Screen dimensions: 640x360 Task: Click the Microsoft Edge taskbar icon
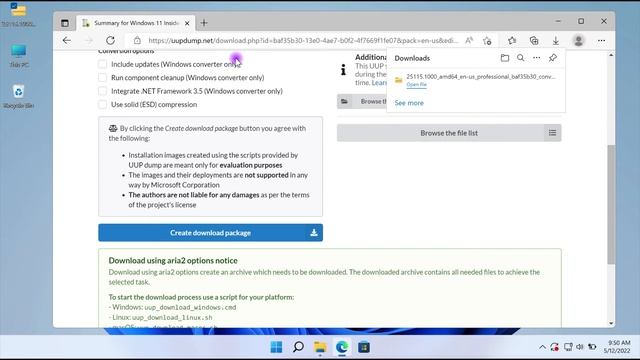342,347
